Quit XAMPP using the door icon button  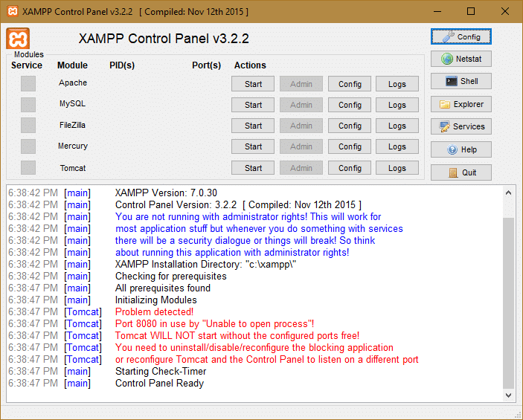[x=461, y=172]
